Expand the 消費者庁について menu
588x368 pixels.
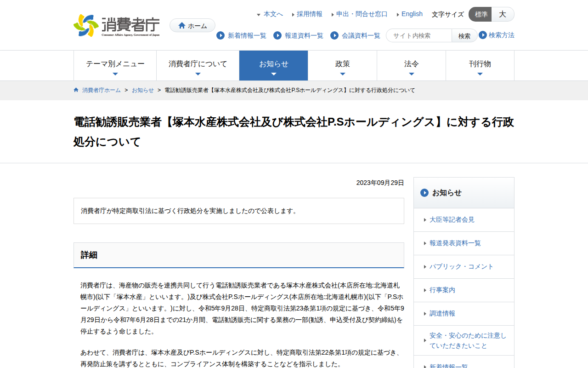[198, 66]
